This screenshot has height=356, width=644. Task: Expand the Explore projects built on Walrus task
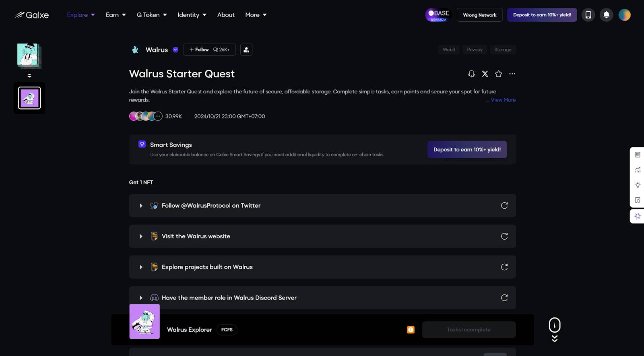coord(141,267)
